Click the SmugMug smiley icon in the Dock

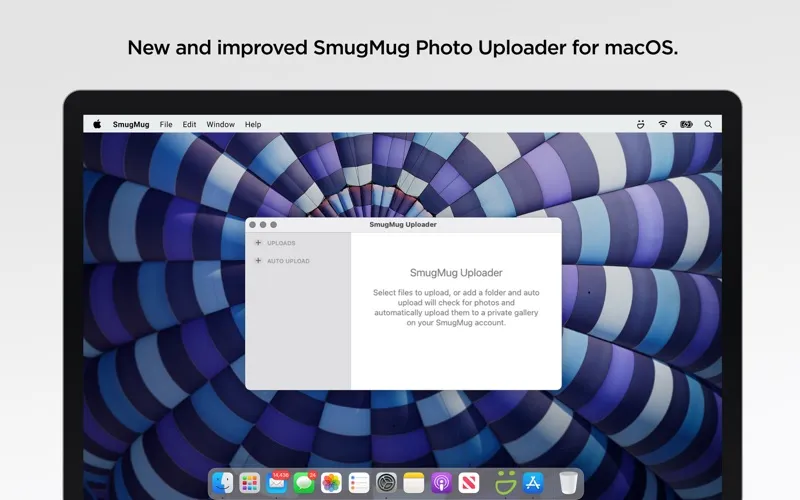[505, 483]
